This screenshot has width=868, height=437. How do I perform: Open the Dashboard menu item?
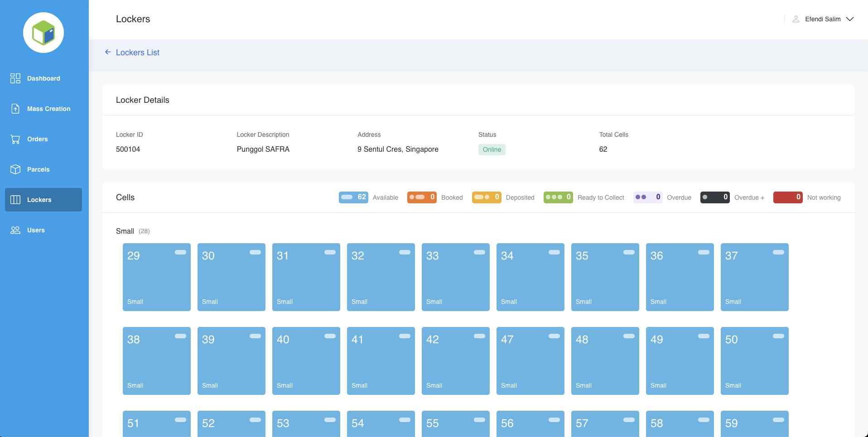[x=43, y=78]
